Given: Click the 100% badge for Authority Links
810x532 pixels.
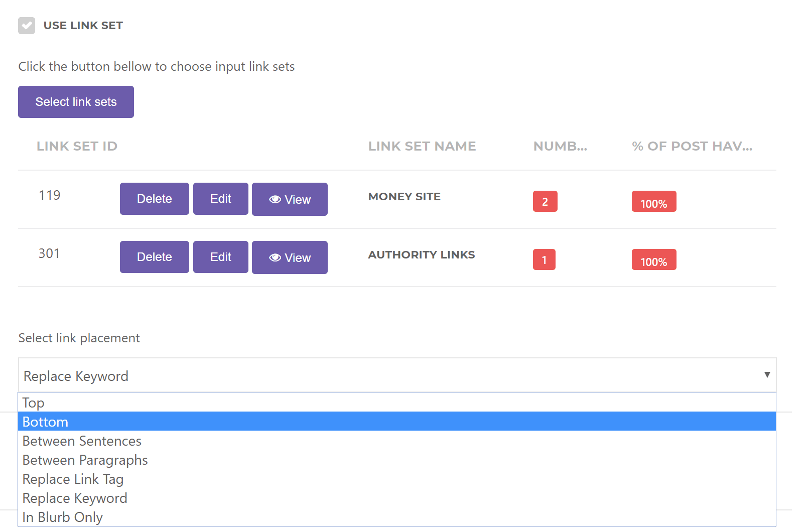Looking at the screenshot, I should pyautogui.click(x=653, y=260).
